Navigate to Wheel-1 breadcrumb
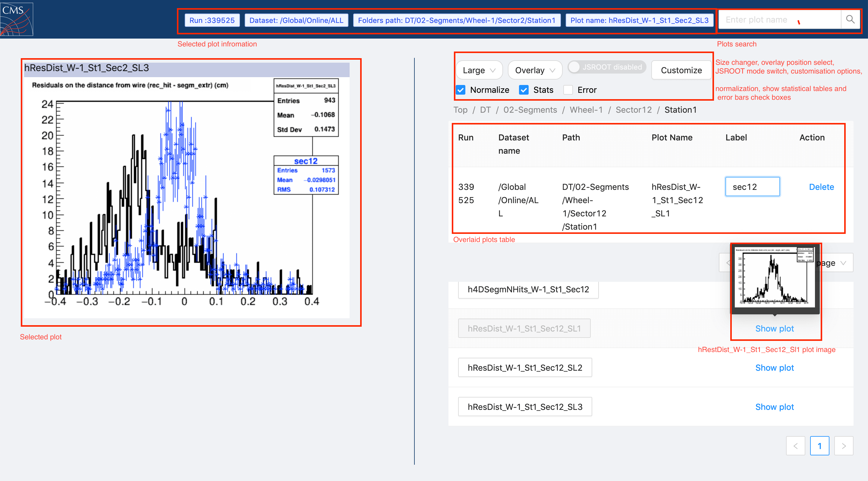This screenshot has height=481, width=868. pos(586,110)
